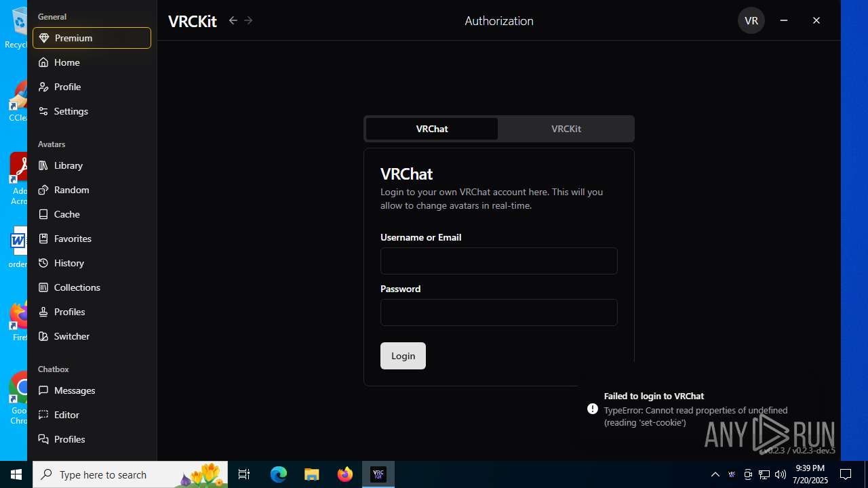
Task: Open Task View on the taskbar
Action: [244, 474]
